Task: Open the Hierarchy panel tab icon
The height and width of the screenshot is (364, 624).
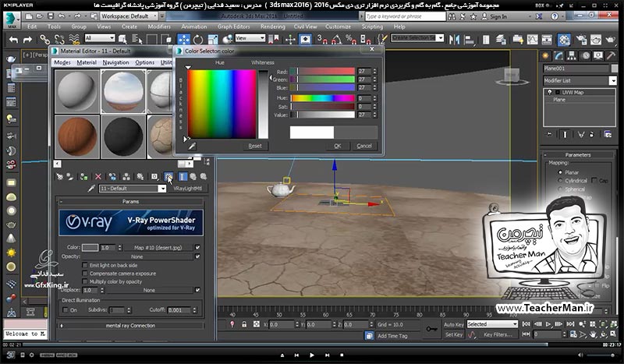Action: pyautogui.click(x=572, y=55)
